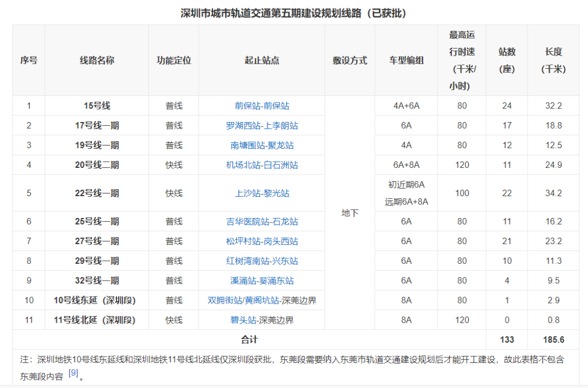Open the 双拥街站/黄阁坑站 link

(x=243, y=300)
